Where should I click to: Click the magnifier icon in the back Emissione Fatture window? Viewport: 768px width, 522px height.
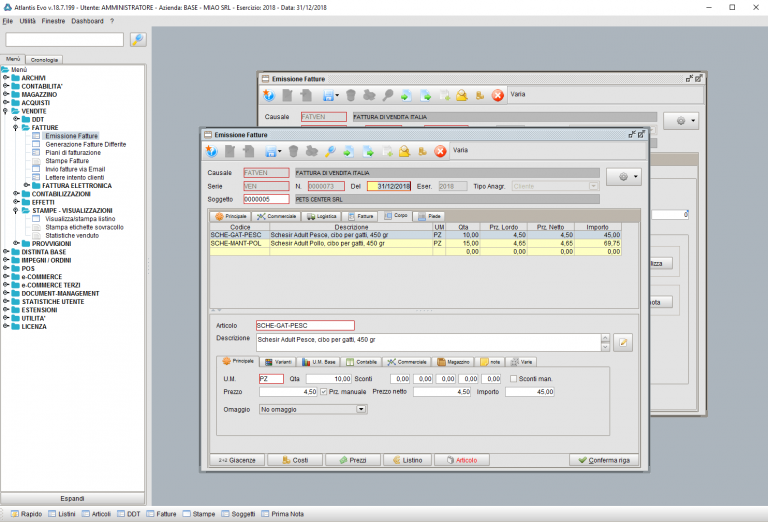point(388,95)
